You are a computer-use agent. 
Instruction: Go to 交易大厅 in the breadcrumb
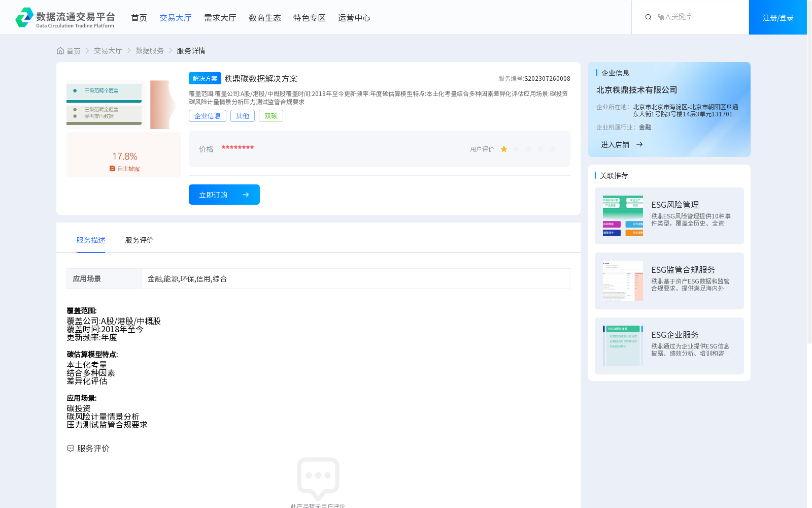[108, 51]
